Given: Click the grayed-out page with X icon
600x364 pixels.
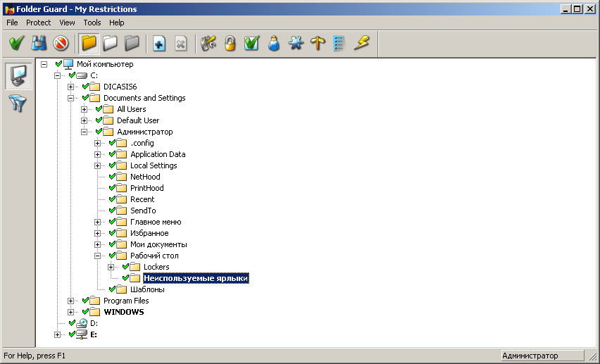Looking at the screenshot, I should 180,43.
